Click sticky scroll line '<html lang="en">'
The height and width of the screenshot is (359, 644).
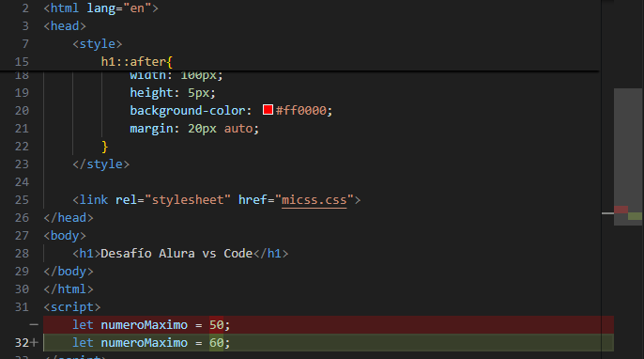pos(101,8)
